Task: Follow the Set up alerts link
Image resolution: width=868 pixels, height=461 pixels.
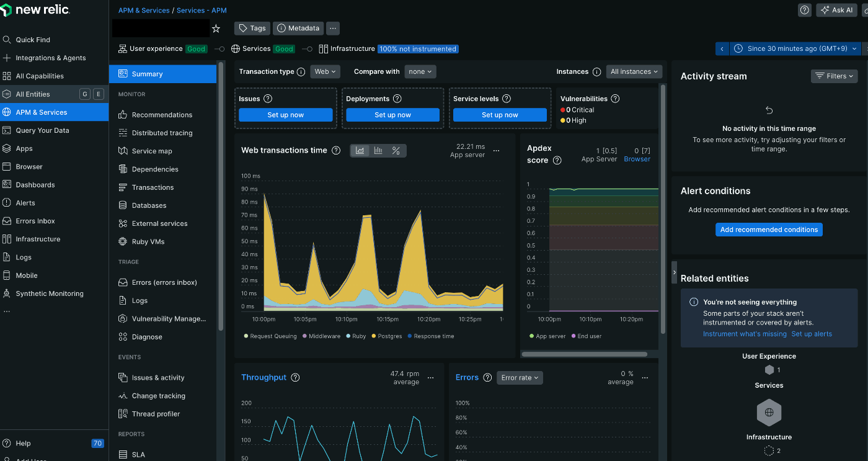Action: pyautogui.click(x=812, y=334)
